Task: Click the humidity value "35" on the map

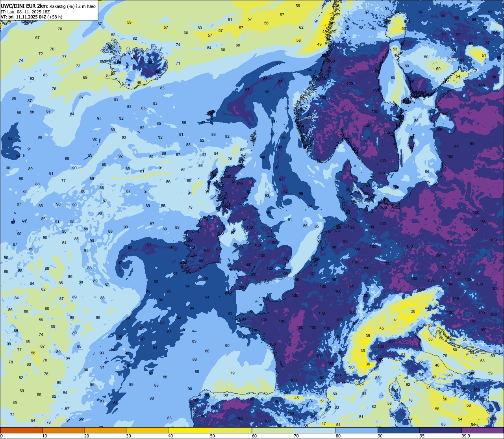Action: (363, 350)
